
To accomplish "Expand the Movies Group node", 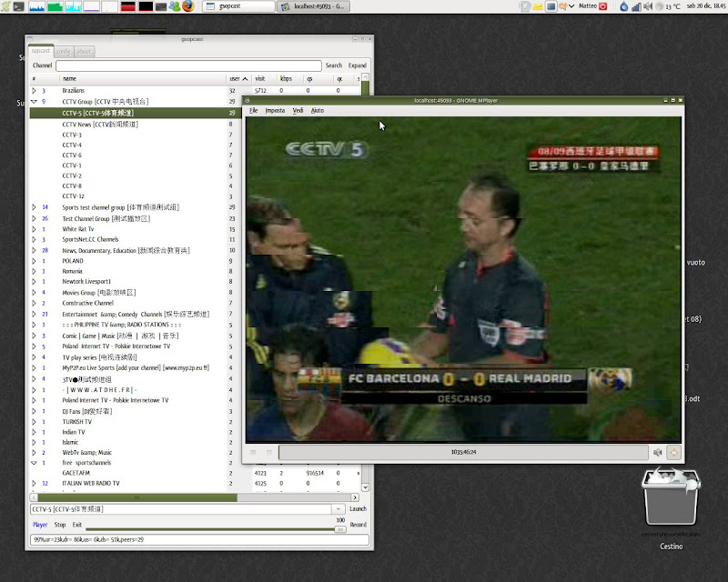I will pos(34,293).
